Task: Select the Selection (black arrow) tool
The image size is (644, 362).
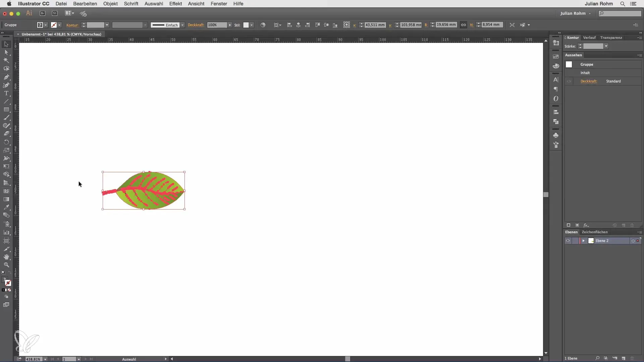Action: click(6, 44)
